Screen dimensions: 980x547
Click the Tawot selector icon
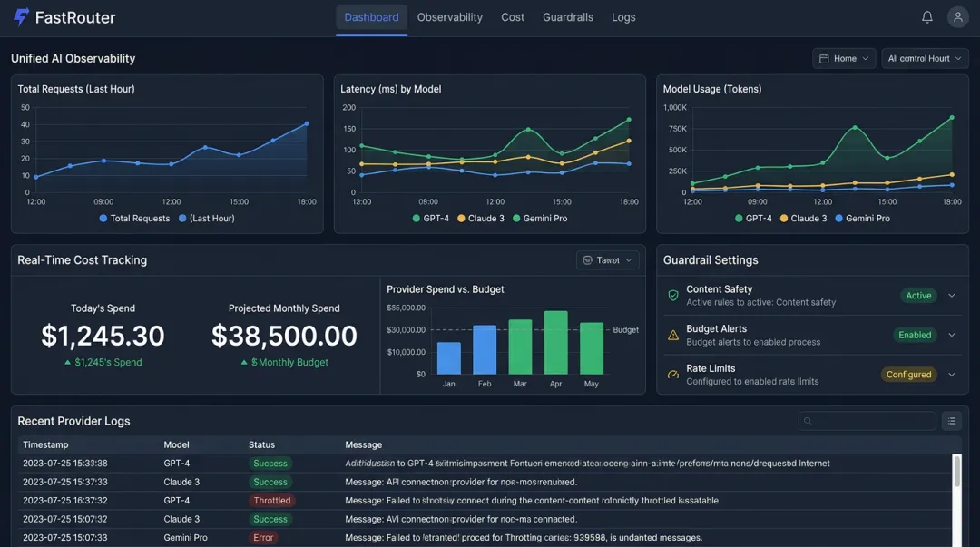(587, 260)
